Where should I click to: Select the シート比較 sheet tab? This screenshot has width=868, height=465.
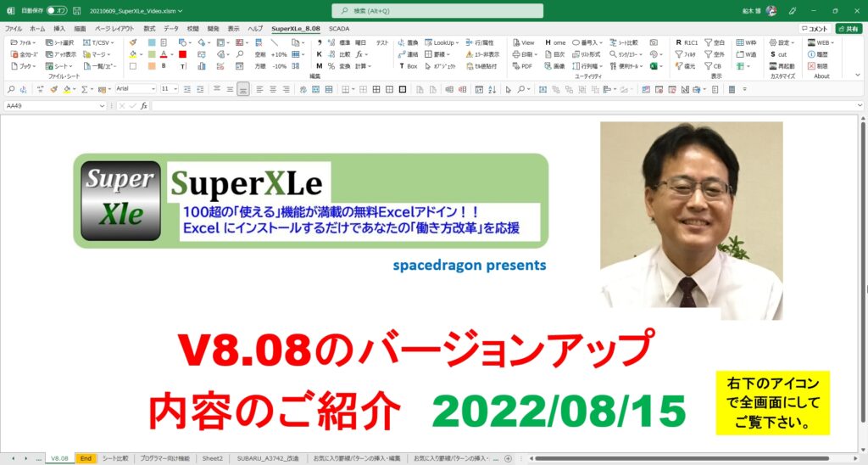[x=115, y=458]
